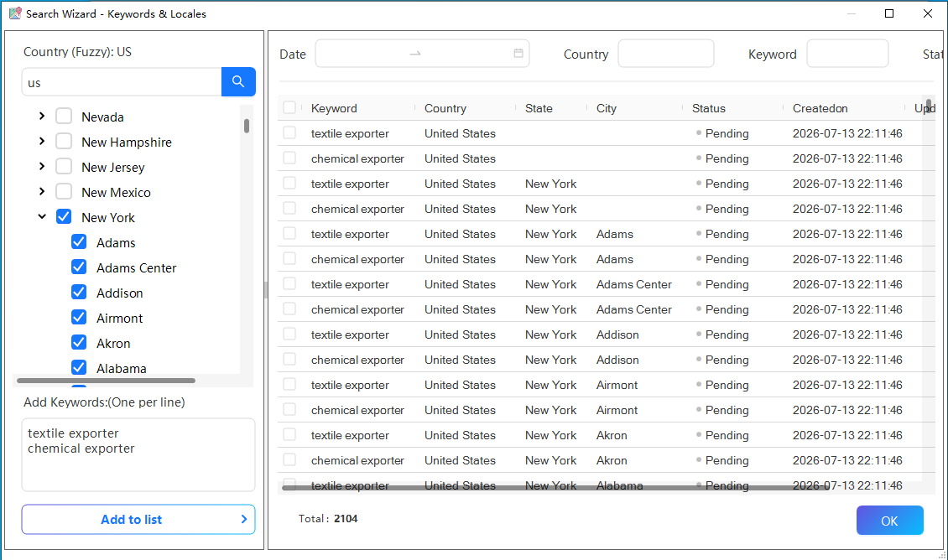Check the New Jersey checkbox
This screenshot has width=948, height=560.
click(64, 166)
